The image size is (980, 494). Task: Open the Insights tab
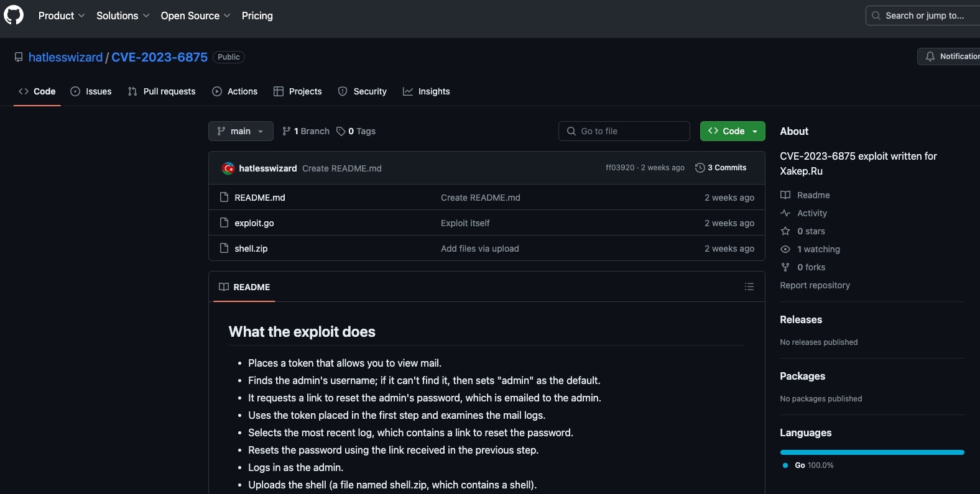coord(426,91)
